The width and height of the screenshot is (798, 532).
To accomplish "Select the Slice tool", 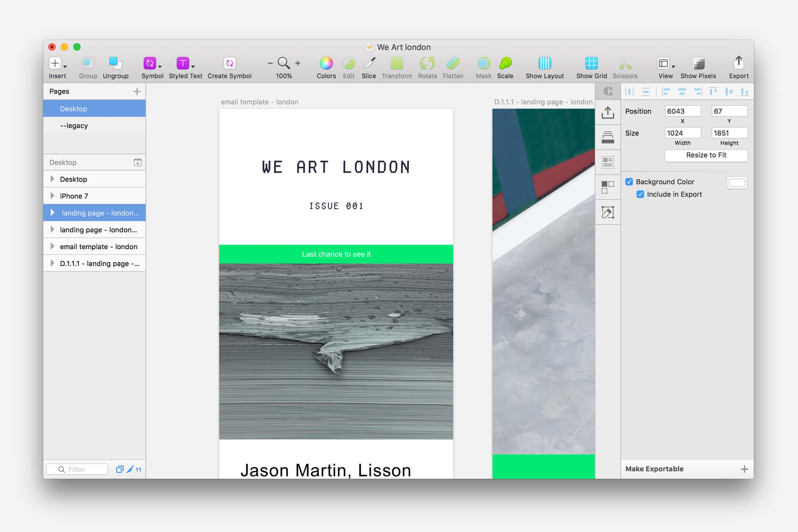I will (x=369, y=64).
